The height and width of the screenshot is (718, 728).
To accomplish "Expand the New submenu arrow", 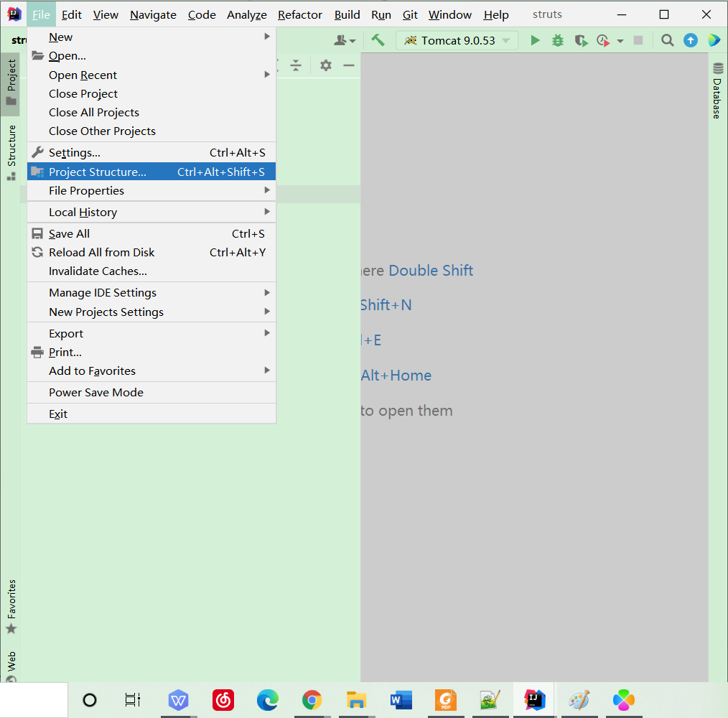I will pos(266,37).
